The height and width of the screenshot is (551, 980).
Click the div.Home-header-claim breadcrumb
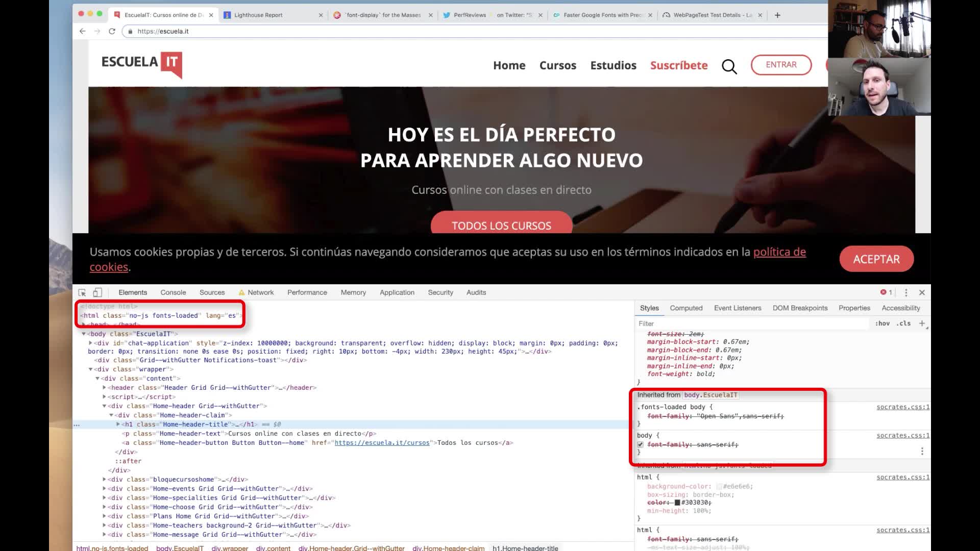[x=448, y=548]
